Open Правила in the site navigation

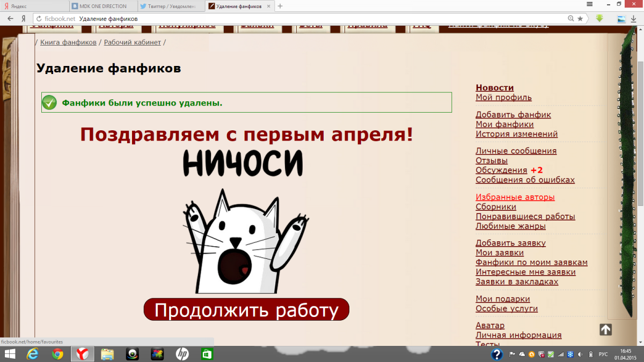click(x=367, y=24)
